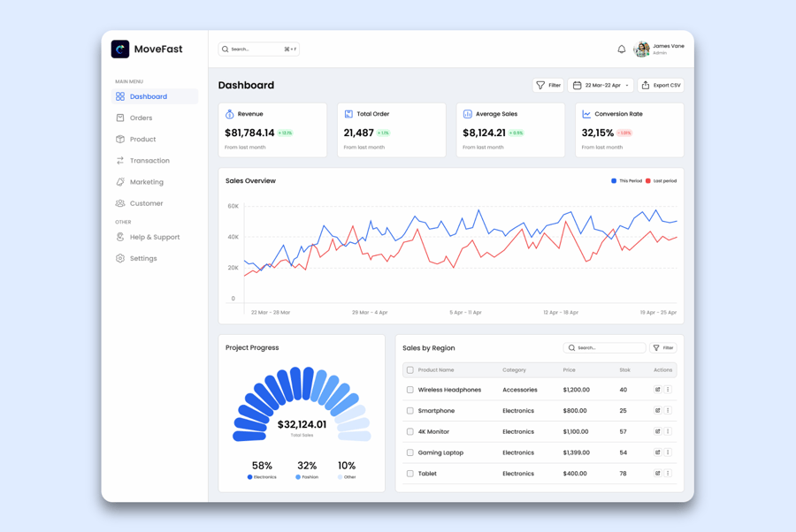Click the red Last period legend swatch
Viewport: 796px width, 532px height.
tap(647, 181)
